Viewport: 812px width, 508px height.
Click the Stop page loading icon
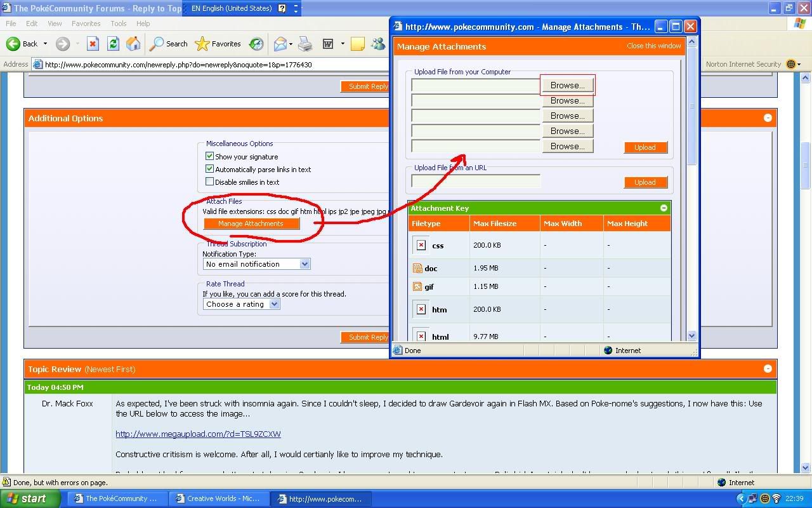tap(93, 44)
